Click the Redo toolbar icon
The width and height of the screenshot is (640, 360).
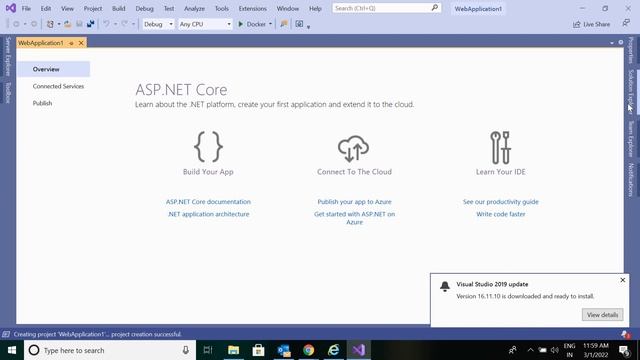pyautogui.click(x=124, y=24)
